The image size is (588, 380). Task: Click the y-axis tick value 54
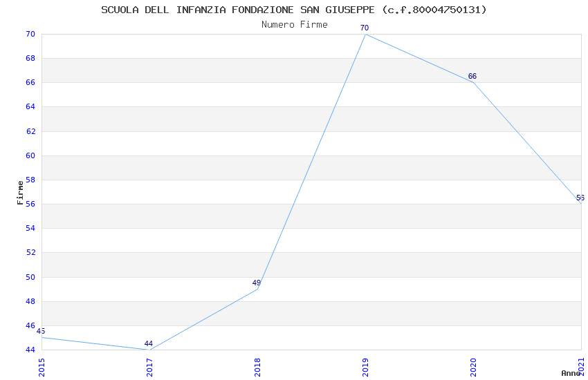pyautogui.click(x=30, y=228)
